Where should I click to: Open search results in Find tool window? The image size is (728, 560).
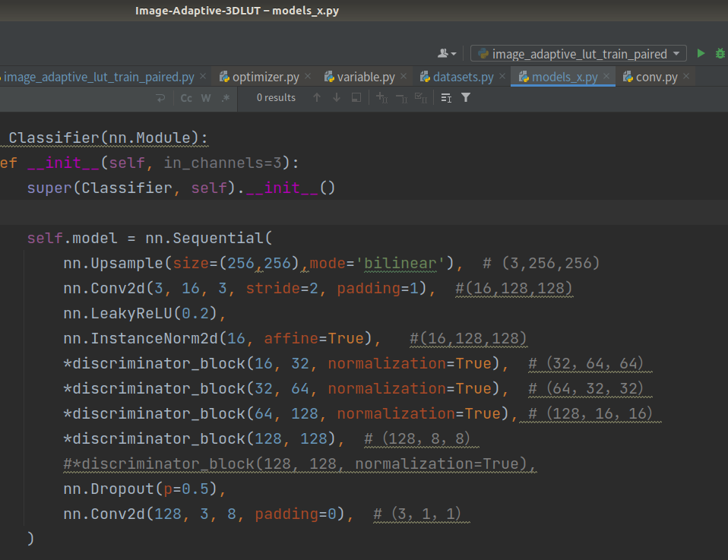(x=446, y=97)
